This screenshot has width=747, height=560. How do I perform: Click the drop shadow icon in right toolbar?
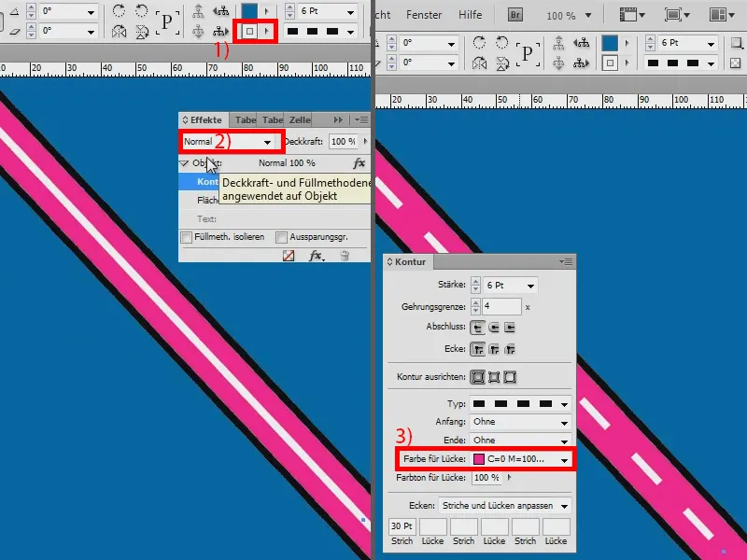click(737, 43)
